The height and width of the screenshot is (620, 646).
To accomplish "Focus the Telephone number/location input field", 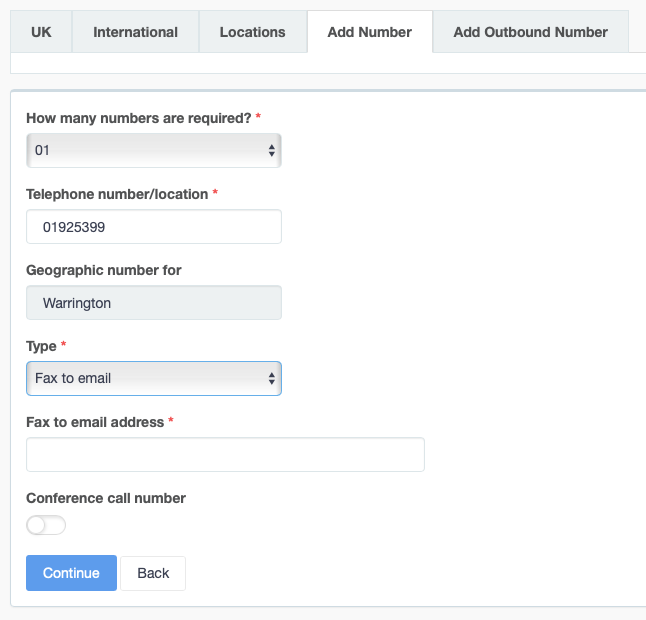I will tap(153, 227).
